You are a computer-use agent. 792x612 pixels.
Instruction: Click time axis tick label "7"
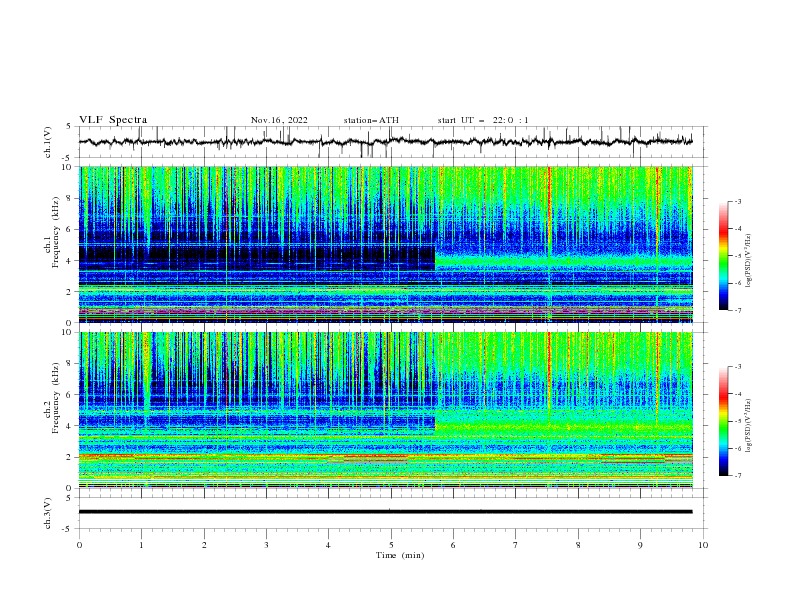516,545
